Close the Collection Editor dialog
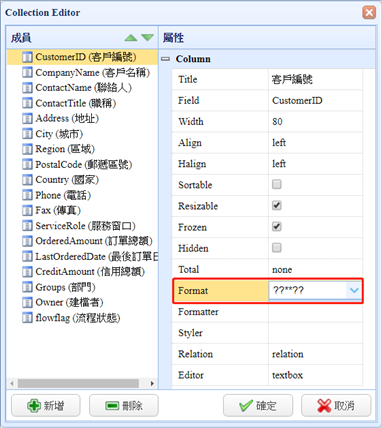Image resolution: width=382 pixels, height=428 pixels. 369,13
